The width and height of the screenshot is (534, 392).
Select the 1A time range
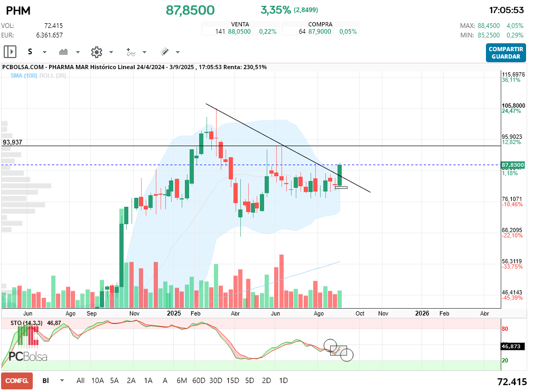pos(148,381)
